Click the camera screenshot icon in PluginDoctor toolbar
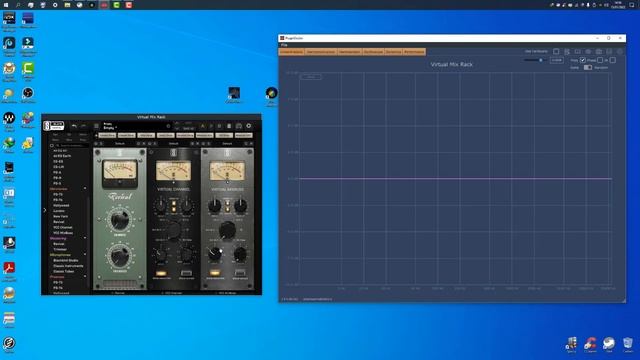The image size is (640, 360). [x=599, y=51]
